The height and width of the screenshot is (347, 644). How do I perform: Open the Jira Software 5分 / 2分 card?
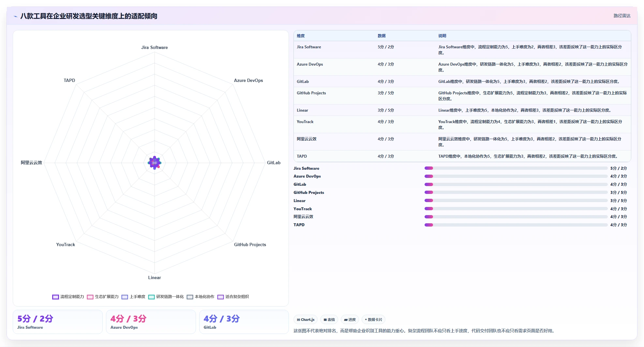[x=58, y=322]
